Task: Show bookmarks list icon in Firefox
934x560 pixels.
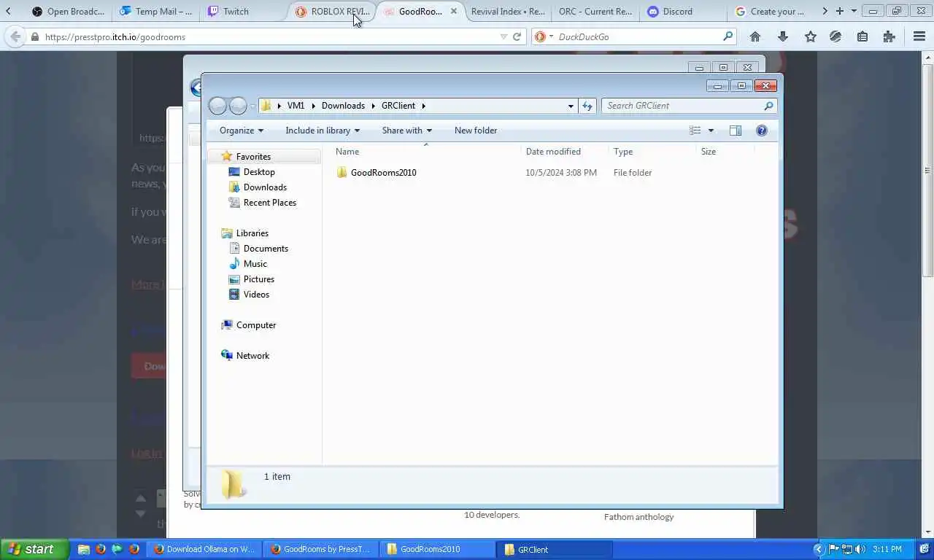Action: tap(862, 36)
